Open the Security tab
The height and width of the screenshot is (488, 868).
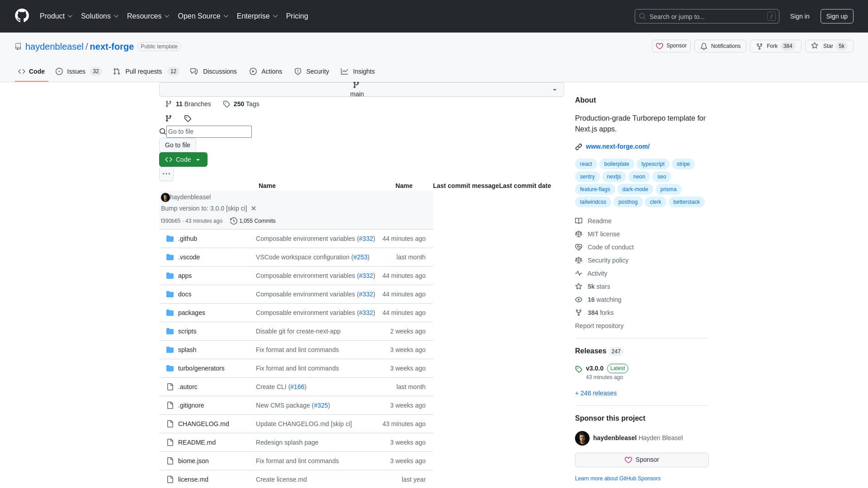(x=311, y=71)
